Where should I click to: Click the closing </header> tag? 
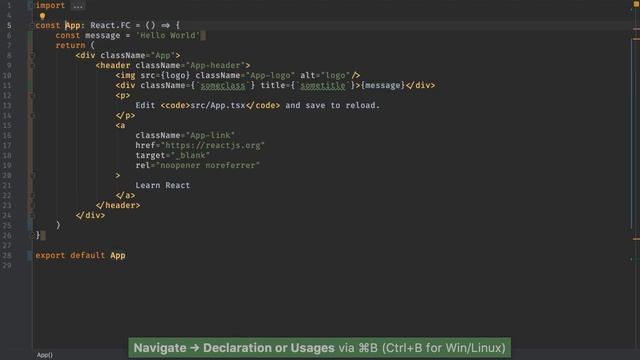point(118,205)
